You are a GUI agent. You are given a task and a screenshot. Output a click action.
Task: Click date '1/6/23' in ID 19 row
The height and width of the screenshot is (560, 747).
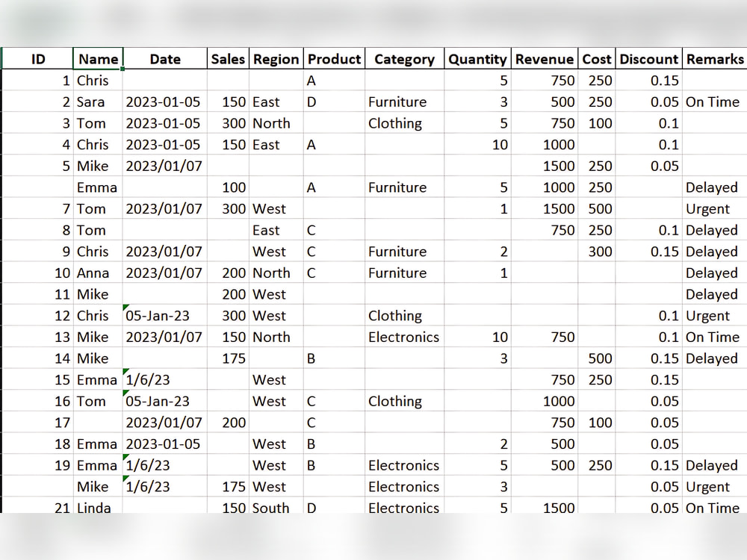165,465
